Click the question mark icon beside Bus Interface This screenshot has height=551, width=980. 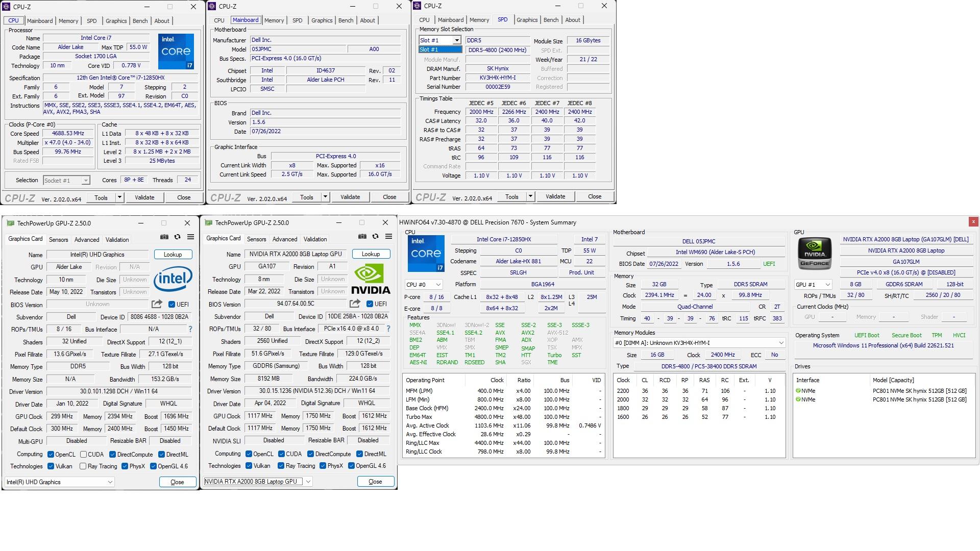(389, 329)
